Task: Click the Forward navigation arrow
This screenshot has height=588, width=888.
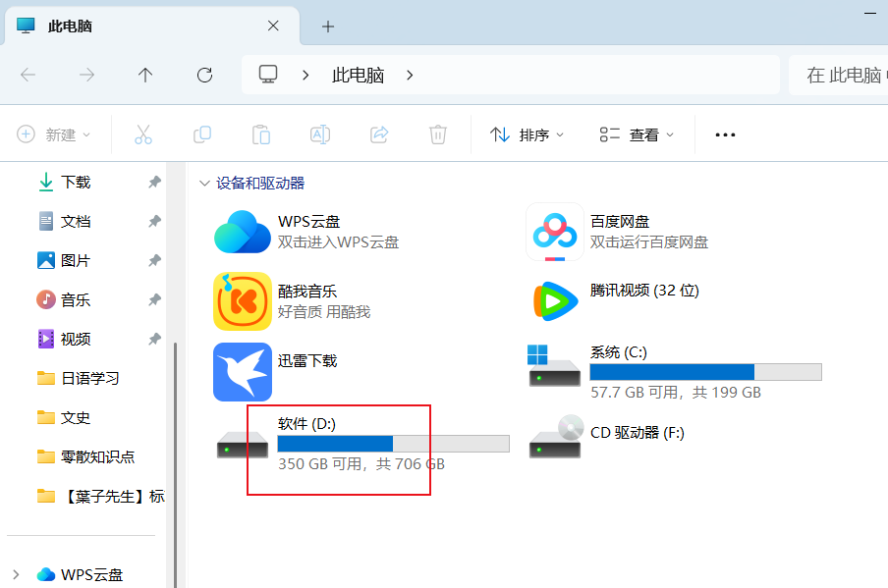Action: click(86, 75)
